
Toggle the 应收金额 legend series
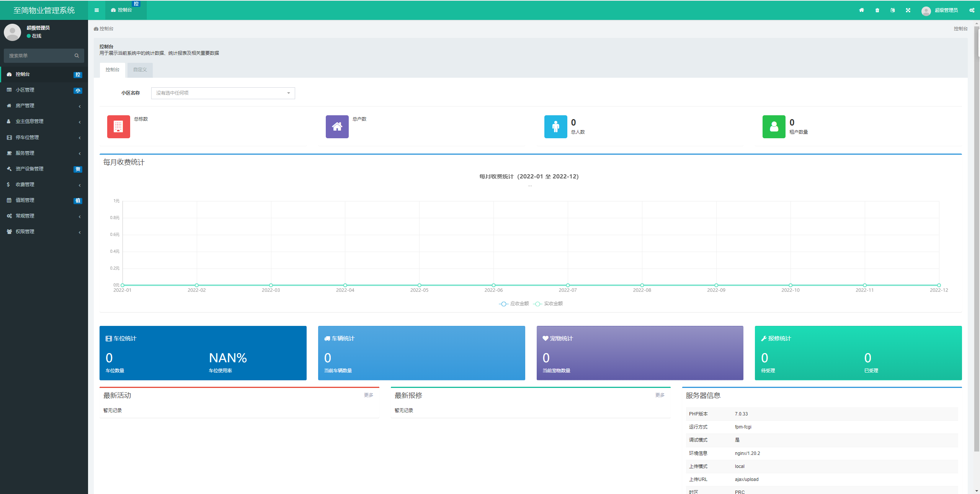pos(514,304)
